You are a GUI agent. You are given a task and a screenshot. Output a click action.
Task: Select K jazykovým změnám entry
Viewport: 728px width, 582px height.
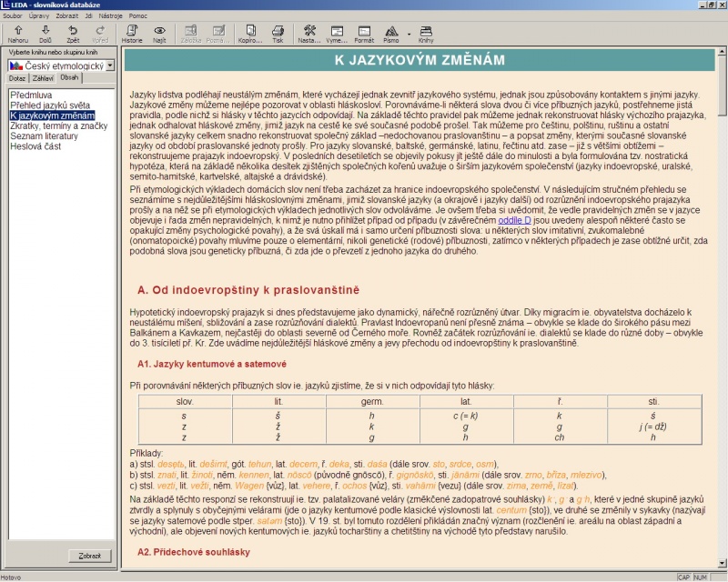53,115
